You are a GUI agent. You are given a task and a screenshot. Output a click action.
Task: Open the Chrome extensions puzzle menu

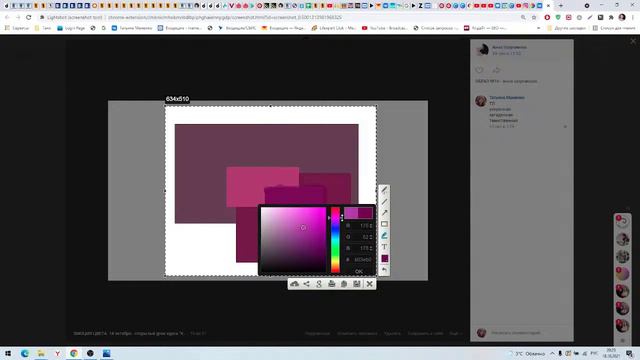(611, 17)
